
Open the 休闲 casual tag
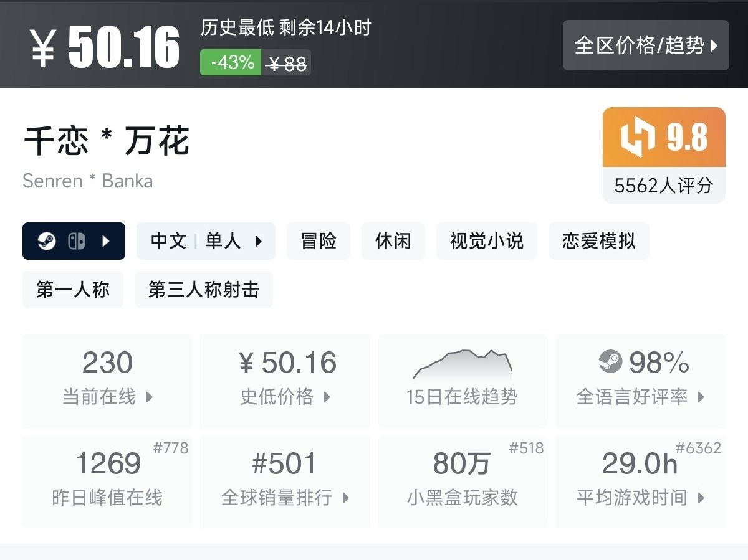pyautogui.click(x=393, y=241)
